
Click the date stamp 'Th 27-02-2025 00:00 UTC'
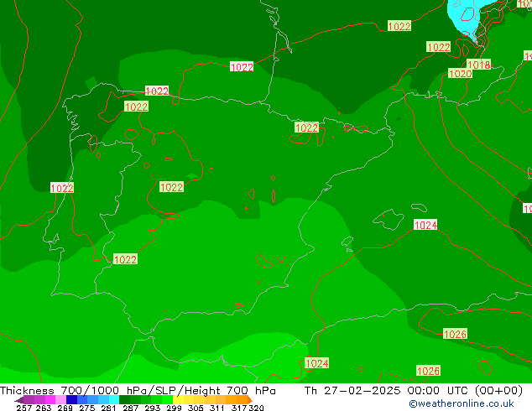(x=389, y=390)
